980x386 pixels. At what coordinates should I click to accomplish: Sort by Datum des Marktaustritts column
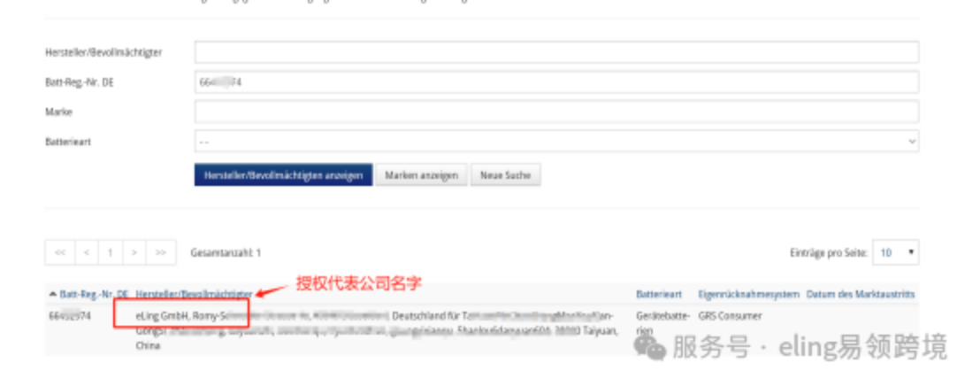[x=860, y=294]
